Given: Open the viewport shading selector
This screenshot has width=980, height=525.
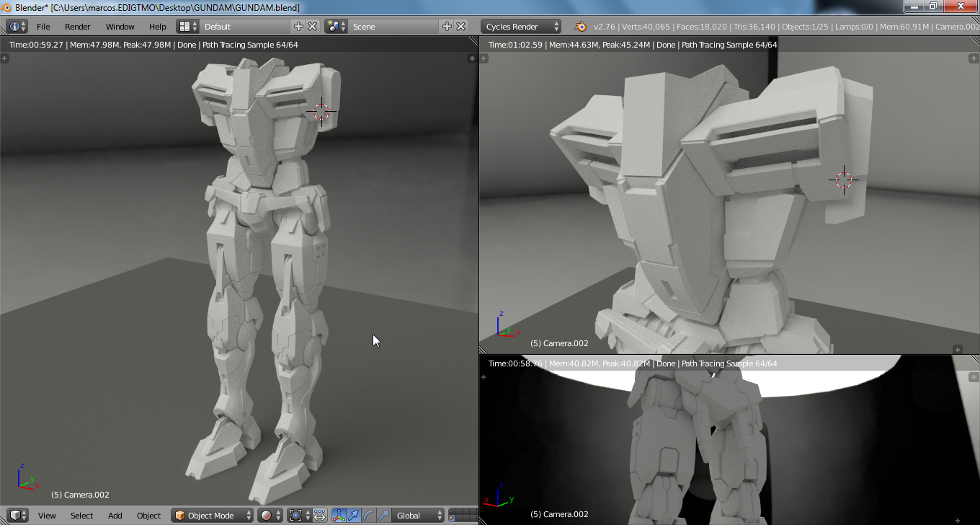Looking at the screenshot, I should pos(270,516).
